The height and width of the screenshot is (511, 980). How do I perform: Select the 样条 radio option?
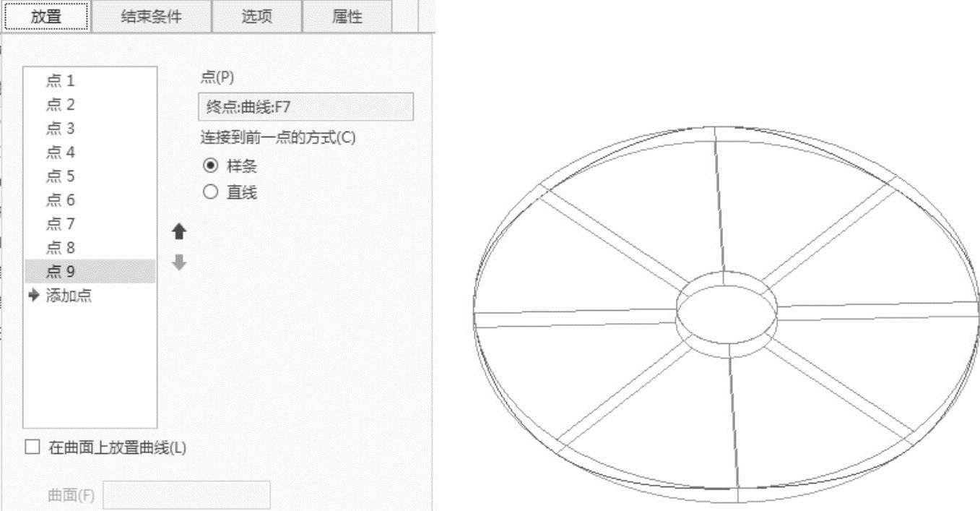[x=210, y=166]
